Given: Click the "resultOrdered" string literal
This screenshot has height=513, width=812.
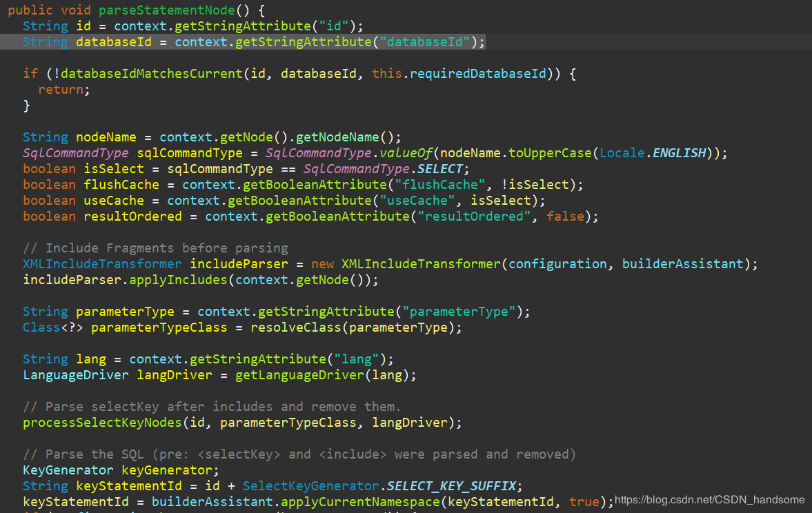Looking at the screenshot, I should coord(474,217).
